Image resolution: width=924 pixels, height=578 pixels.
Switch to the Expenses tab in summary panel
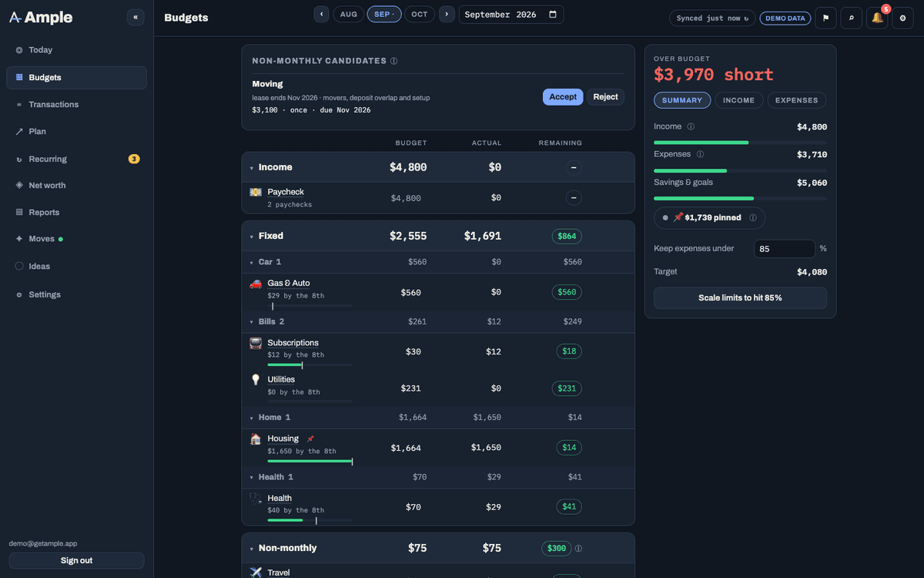point(797,100)
